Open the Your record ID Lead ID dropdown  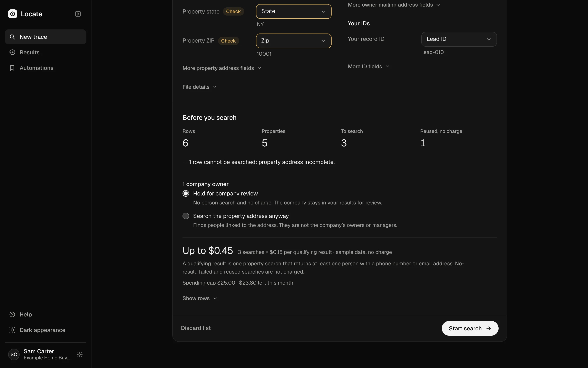pos(459,39)
